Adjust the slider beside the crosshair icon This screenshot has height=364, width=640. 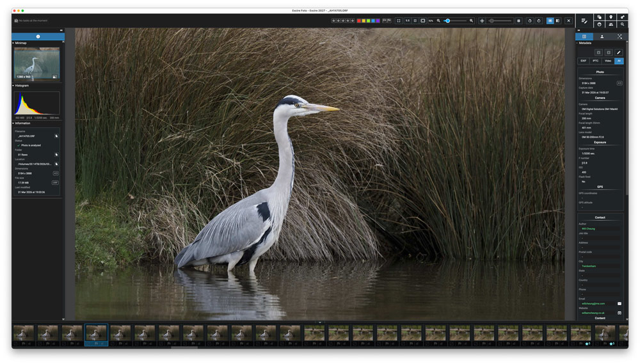coord(500,21)
